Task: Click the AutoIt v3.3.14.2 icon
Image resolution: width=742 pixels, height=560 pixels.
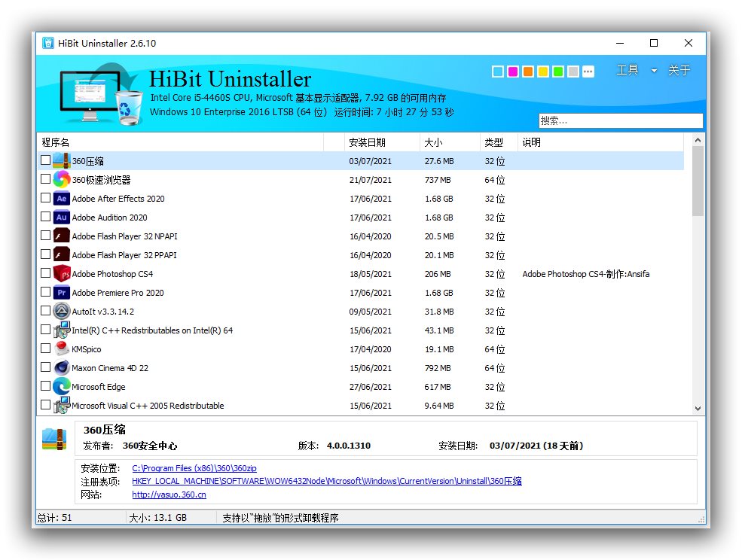Action: pyautogui.click(x=62, y=311)
